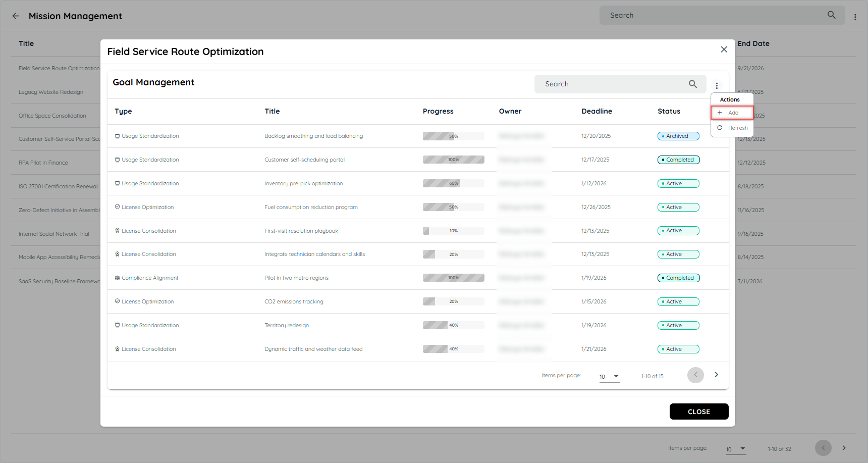Screen dimensions: 868x463
Task: Open the missions items per page dropdown
Action: pyautogui.click(x=736, y=449)
